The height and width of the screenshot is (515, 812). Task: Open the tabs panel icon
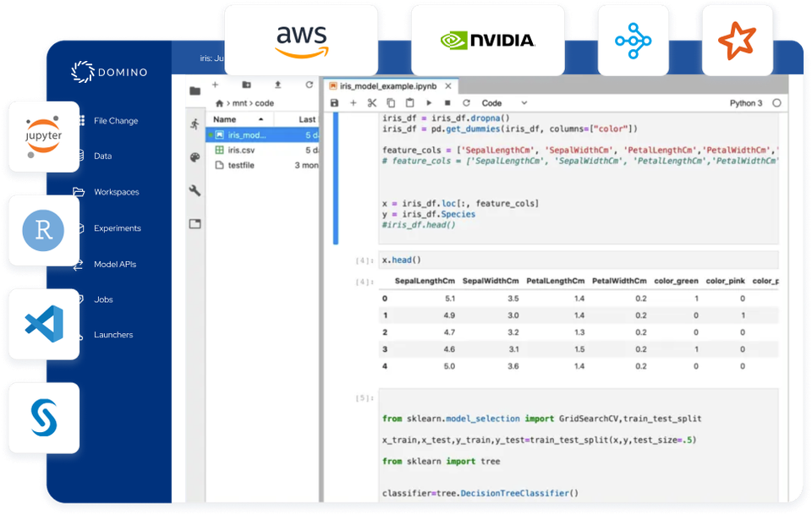click(x=195, y=223)
